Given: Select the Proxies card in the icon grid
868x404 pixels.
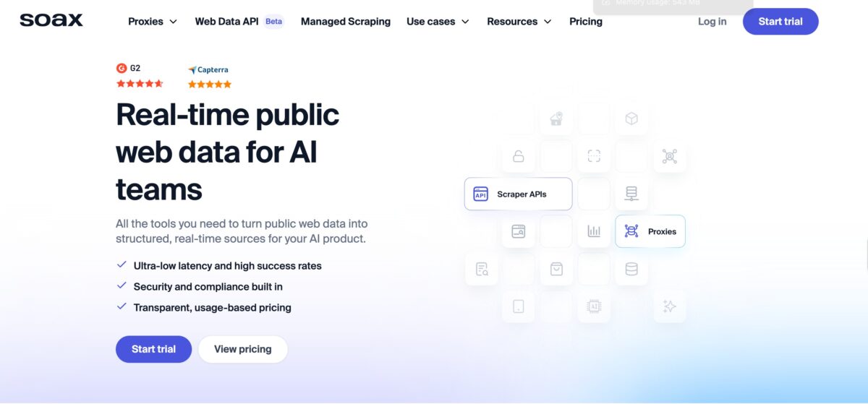Looking at the screenshot, I should pos(650,231).
